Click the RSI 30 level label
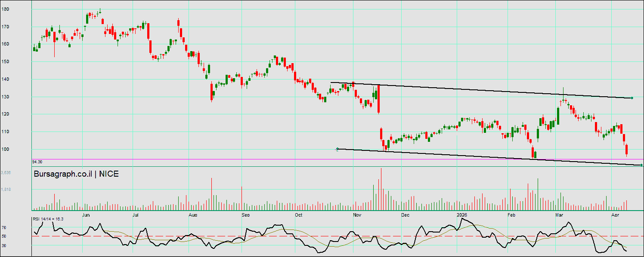Image resolution: width=644 pixels, height=257 pixels. pos(3,245)
